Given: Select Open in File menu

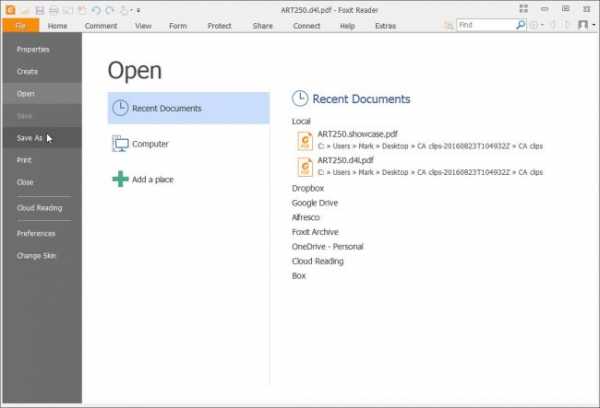Looking at the screenshot, I should coord(42,93).
